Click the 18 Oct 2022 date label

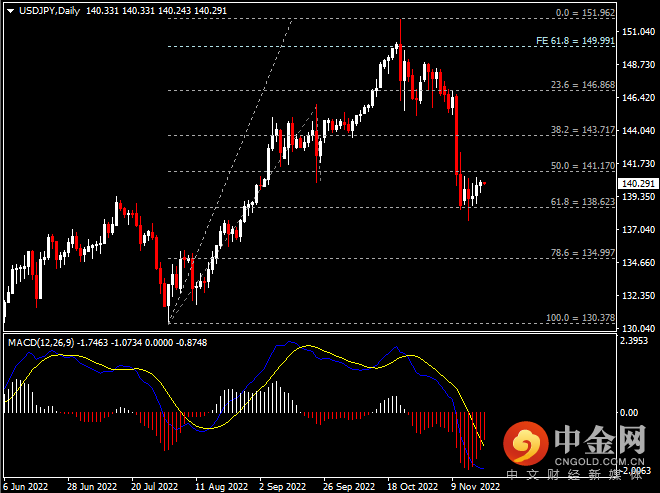point(412,487)
